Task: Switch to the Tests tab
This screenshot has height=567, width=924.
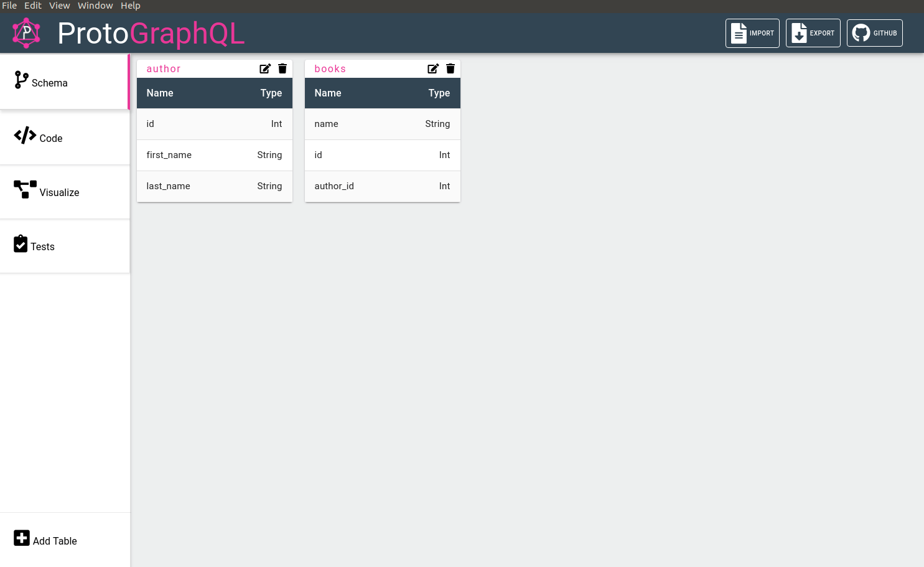Action: 65,246
